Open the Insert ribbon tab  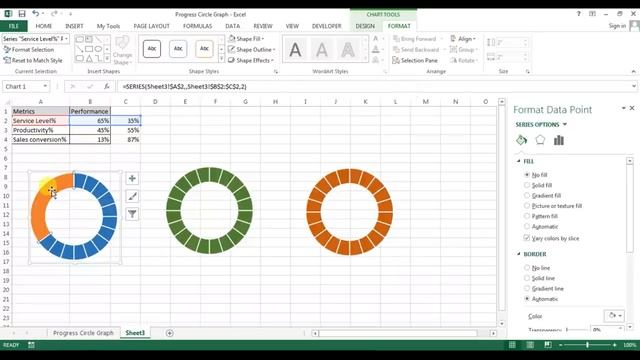coord(74,26)
